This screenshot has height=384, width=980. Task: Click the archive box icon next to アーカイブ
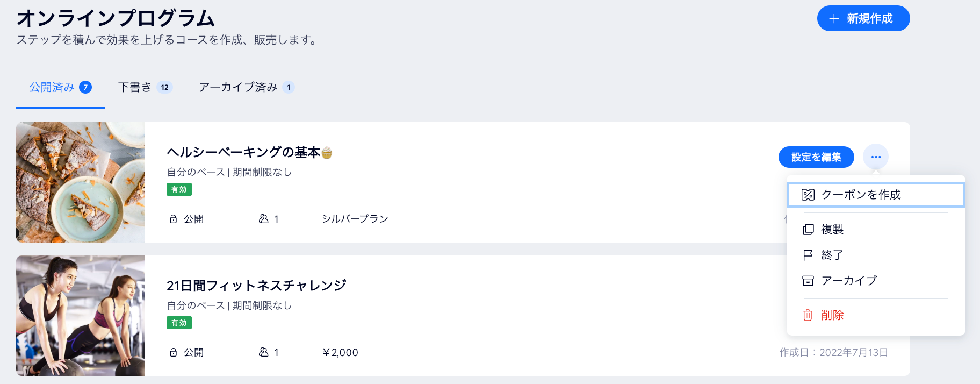coord(808,280)
